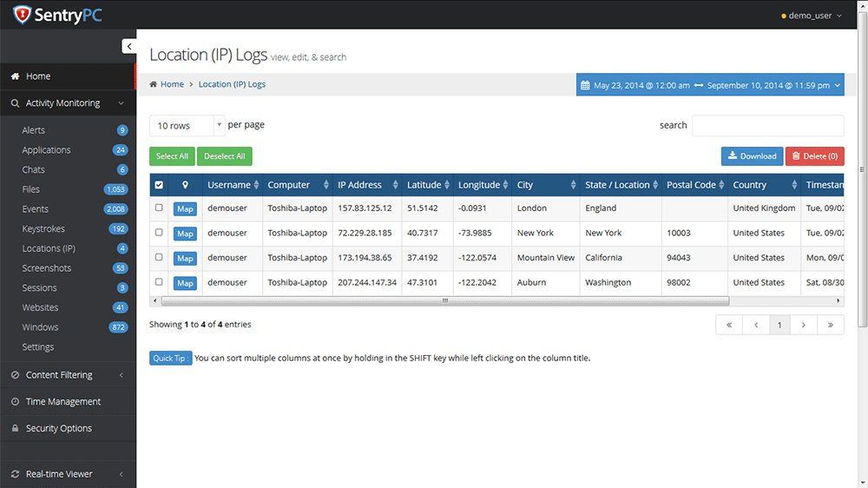Sort by IP Address column arrows
Viewport: 868px width, 488px height.
[x=395, y=185]
